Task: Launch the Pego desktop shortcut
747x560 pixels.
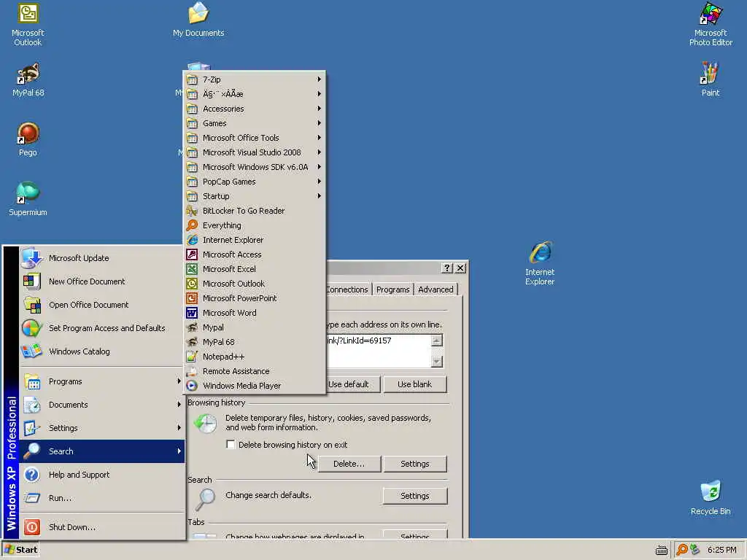Action: tap(28, 139)
